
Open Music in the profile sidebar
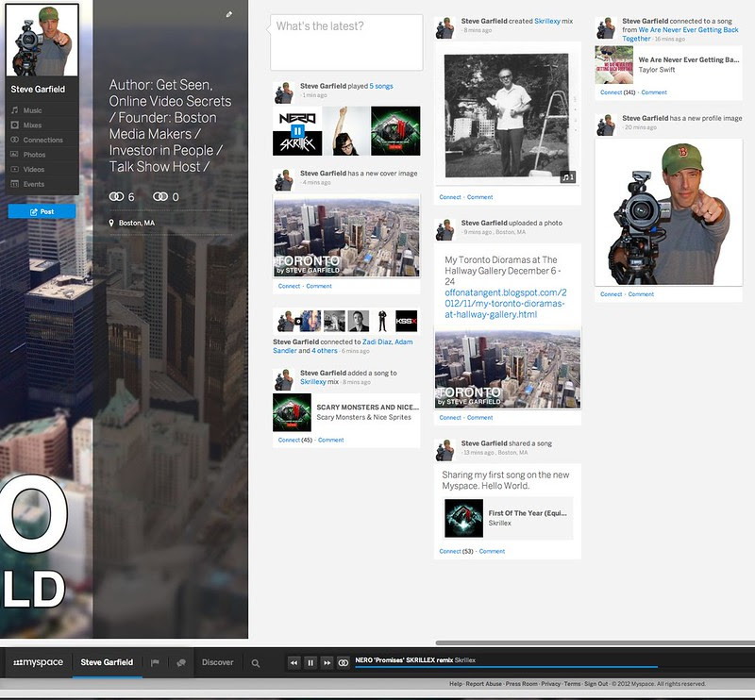(32, 110)
